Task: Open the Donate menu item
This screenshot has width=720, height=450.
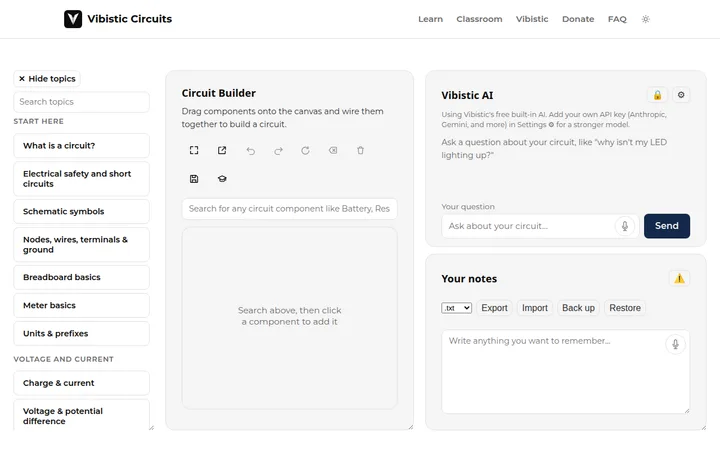Action: point(578,19)
